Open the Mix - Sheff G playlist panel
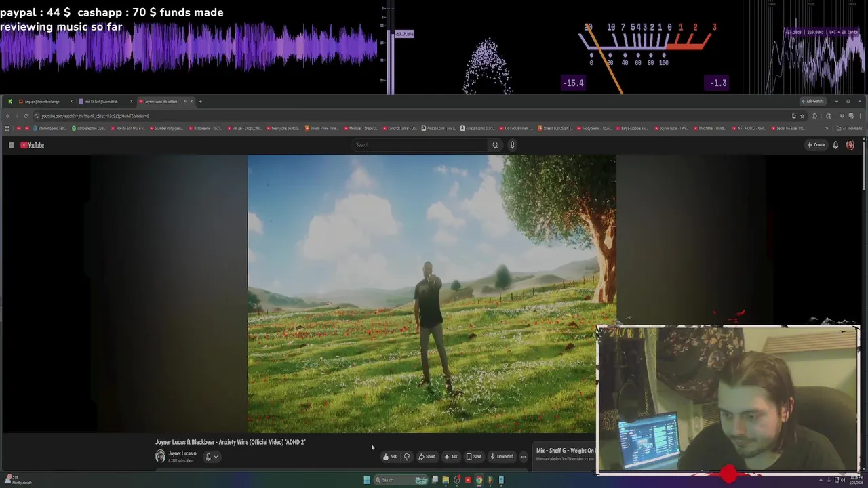 [x=565, y=454]
